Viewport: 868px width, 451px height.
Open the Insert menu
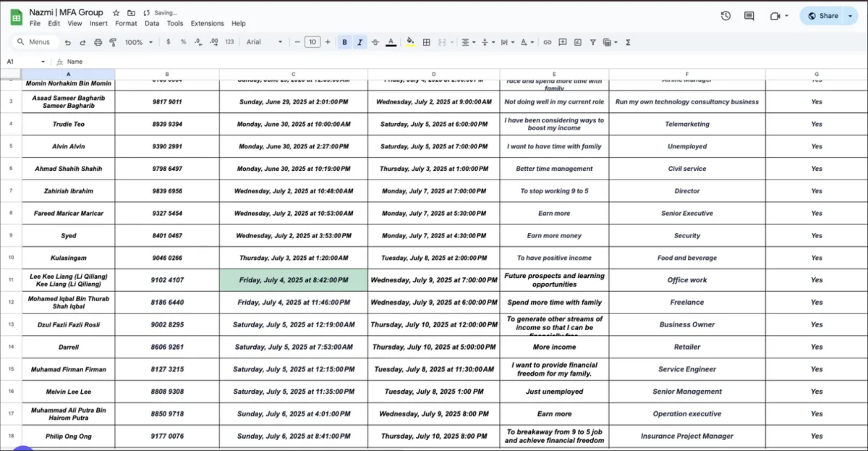[98, 23]
